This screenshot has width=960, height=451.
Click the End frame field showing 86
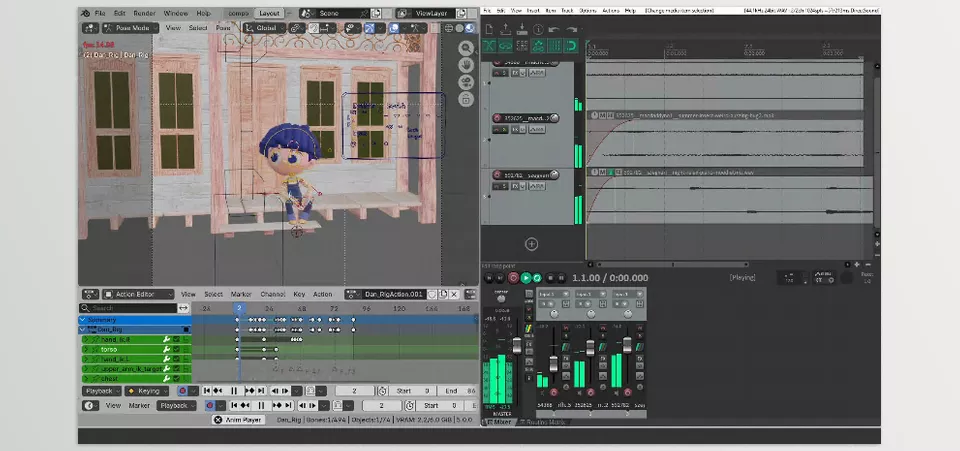pyautogui.click(x=457, y=390)
